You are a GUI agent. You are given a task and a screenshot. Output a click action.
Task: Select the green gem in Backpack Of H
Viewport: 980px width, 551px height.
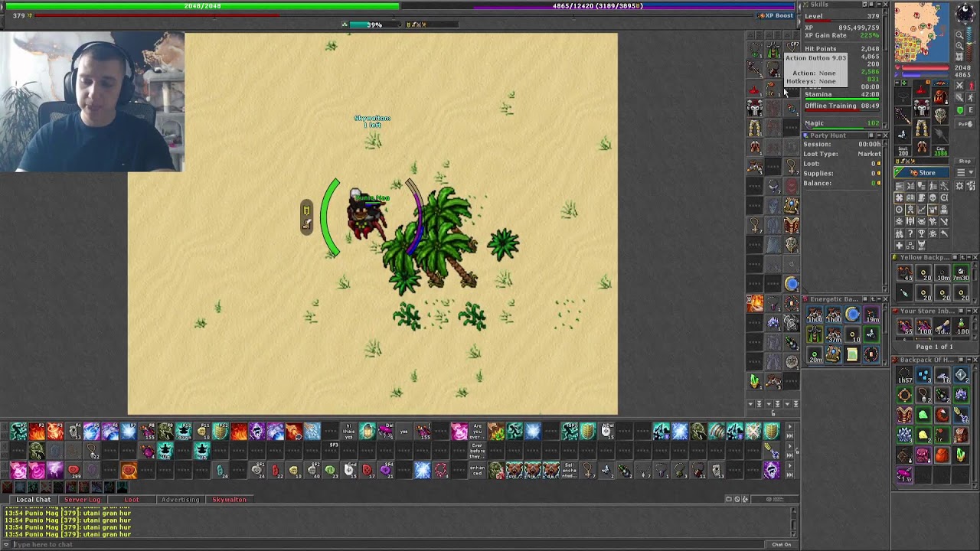pos(923,415)
